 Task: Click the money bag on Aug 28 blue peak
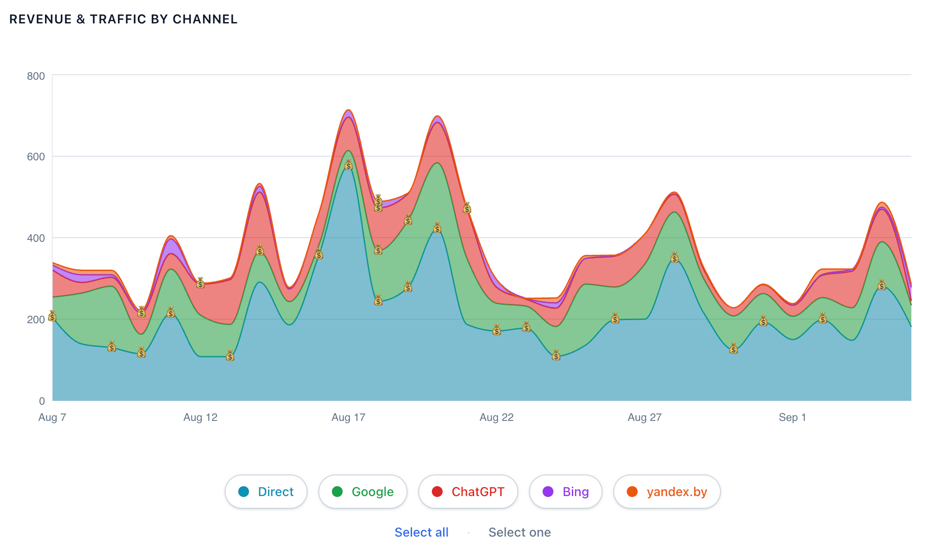click(x=675, y=257)
